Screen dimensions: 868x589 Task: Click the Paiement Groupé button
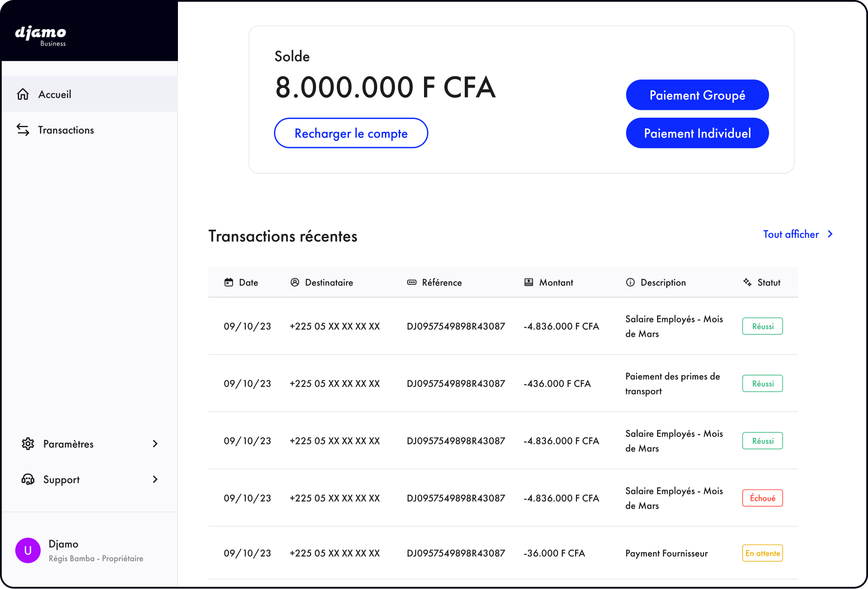[697, 95]
